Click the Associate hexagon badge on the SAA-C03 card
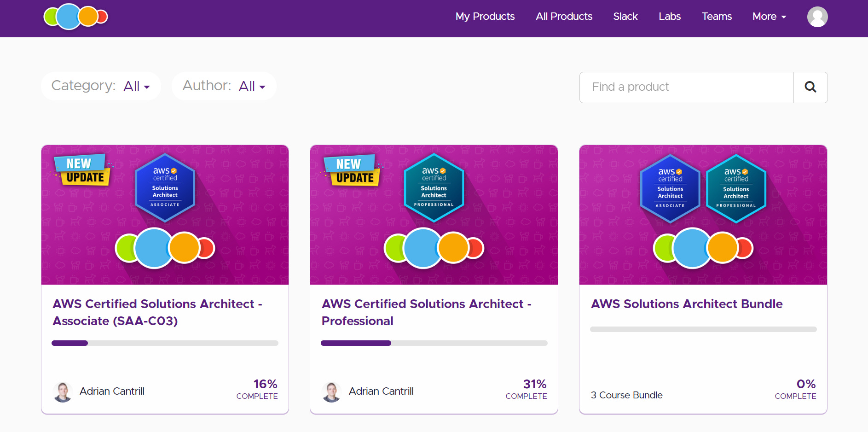Viewport: 868px width, 432px height. tap(165, 187)
